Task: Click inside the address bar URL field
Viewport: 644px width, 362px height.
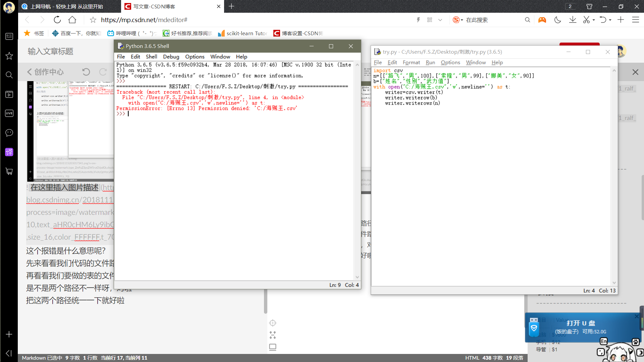Action: click(144, 20)
